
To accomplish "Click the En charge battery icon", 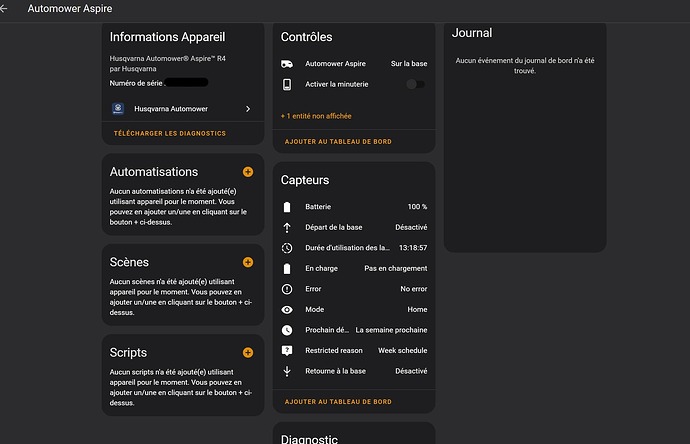I will point(287,268).
